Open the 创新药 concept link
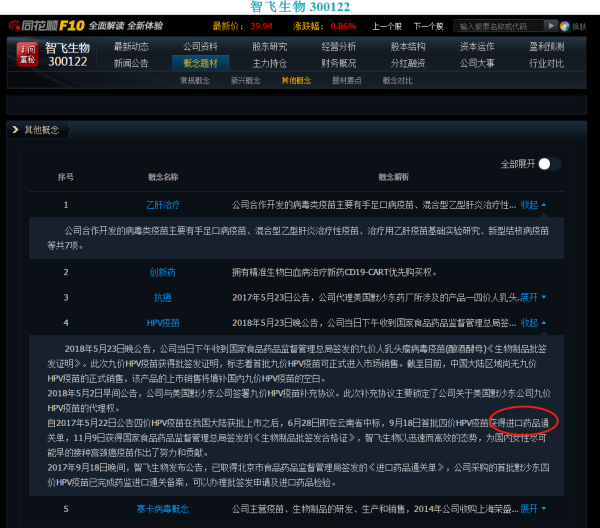Viewport: 600px width, 528px height. [x=163, y=272]
